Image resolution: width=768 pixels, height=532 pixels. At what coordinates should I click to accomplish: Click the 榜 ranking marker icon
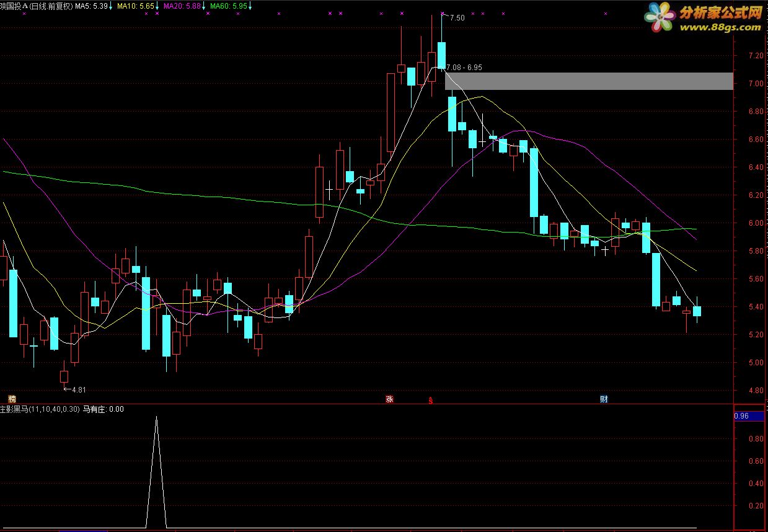(12, 398)
